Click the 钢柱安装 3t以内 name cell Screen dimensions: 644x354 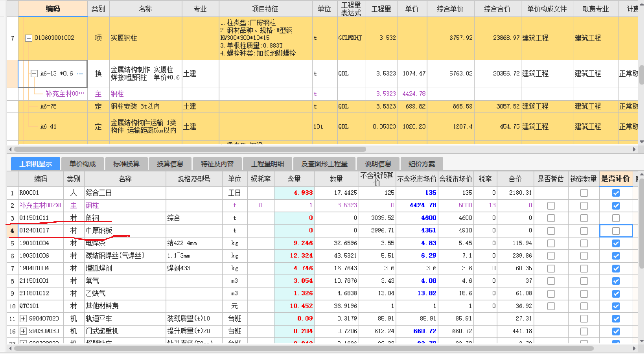tap(145, 106)
